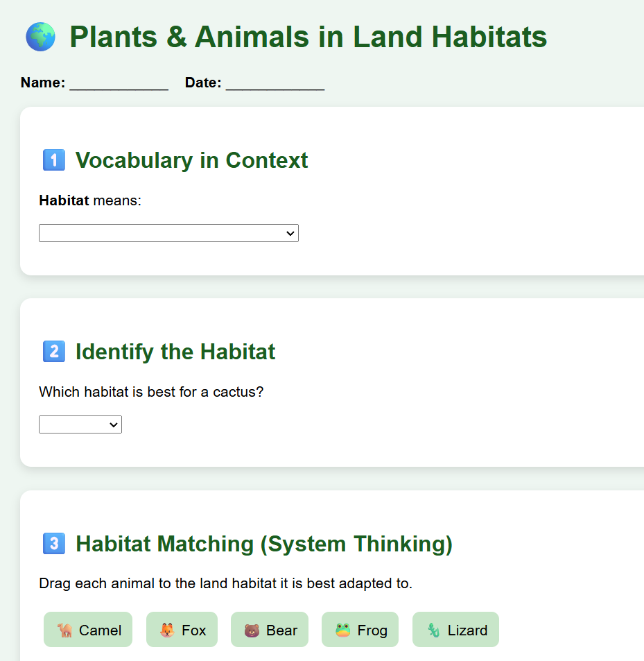Viewport: 644px width, 661px height.
Task: Click the Name blank line
Action: pyautogui.click(x=119, y=84)
